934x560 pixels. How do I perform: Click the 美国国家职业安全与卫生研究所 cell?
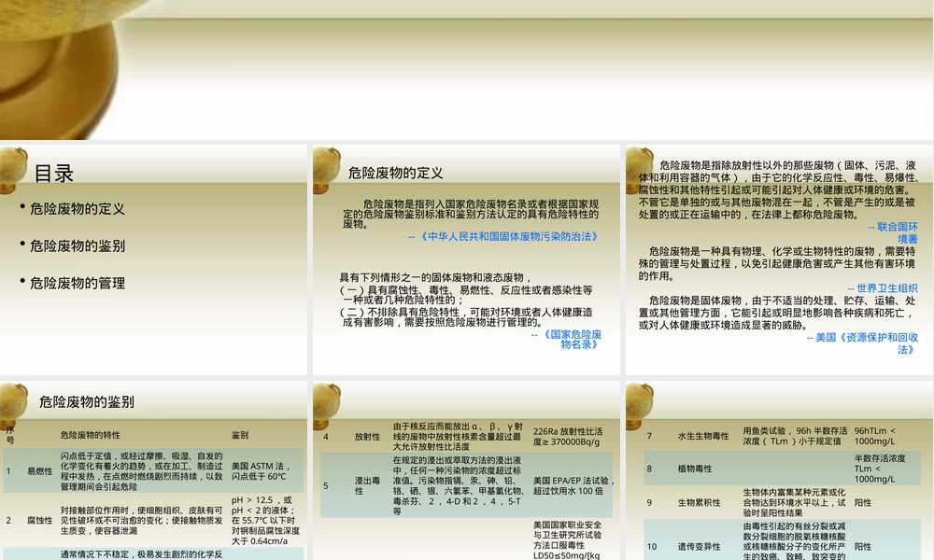568,540
